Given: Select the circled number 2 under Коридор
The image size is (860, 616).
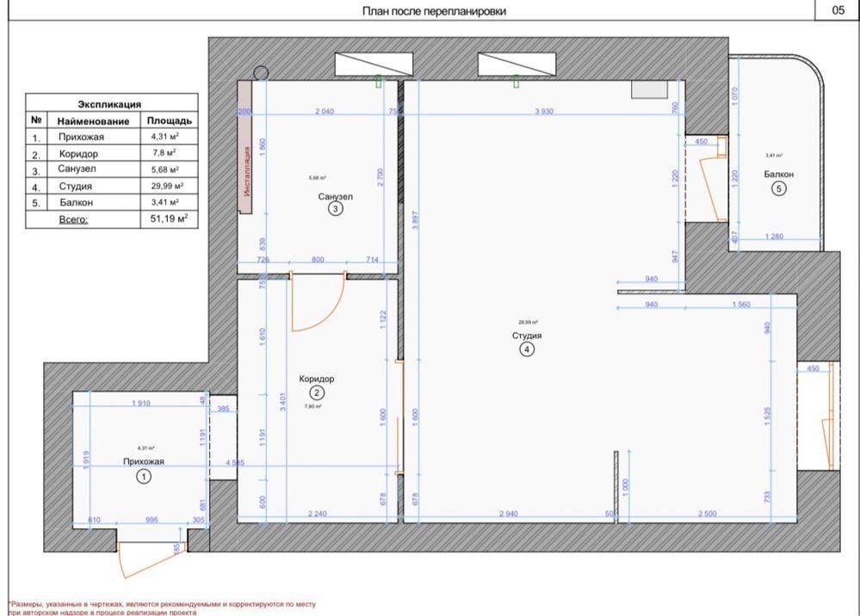Looking at the screenshot, I should [x=316, y=393].
